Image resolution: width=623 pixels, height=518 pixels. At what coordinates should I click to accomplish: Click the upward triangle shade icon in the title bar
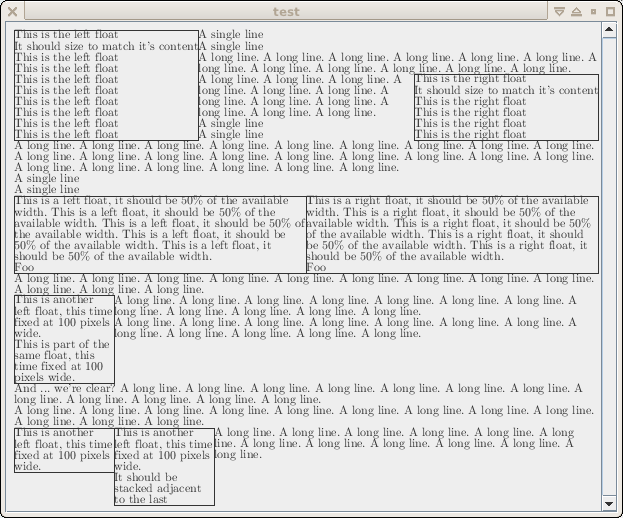tap(577, 12)
